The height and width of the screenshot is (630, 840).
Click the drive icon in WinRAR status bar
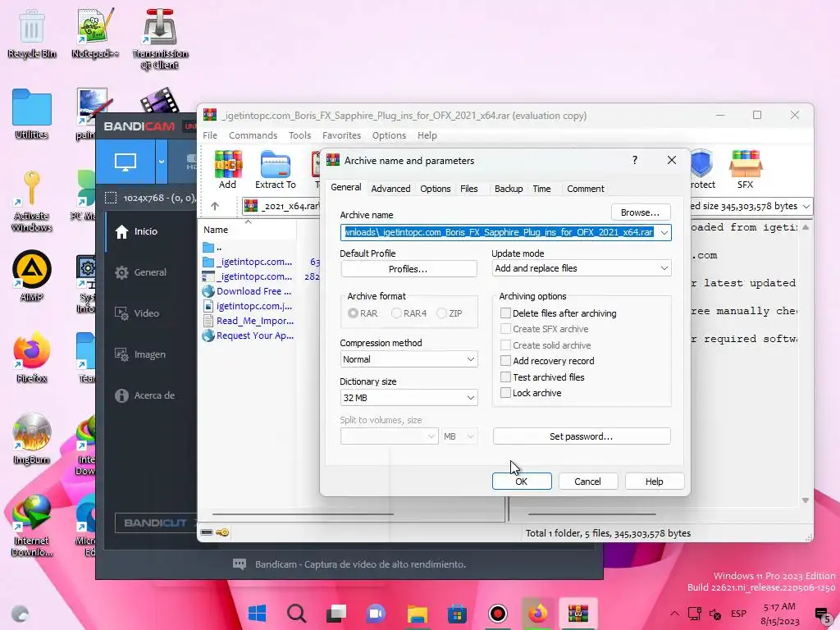coord(207,532)
